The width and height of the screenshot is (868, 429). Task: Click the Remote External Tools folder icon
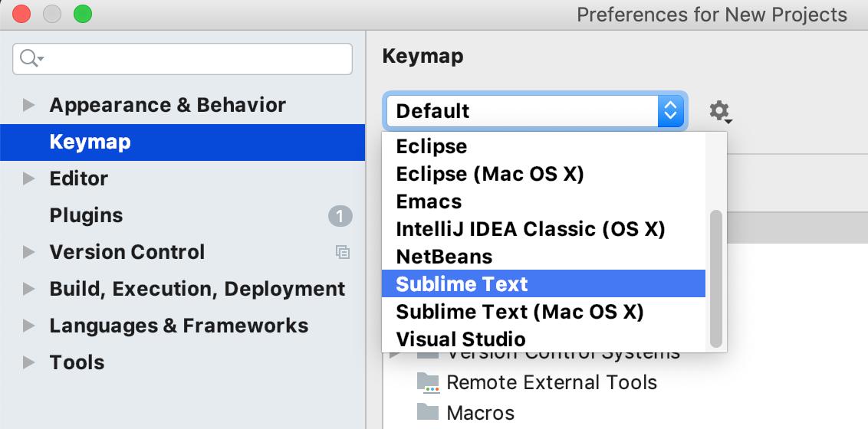429,382
